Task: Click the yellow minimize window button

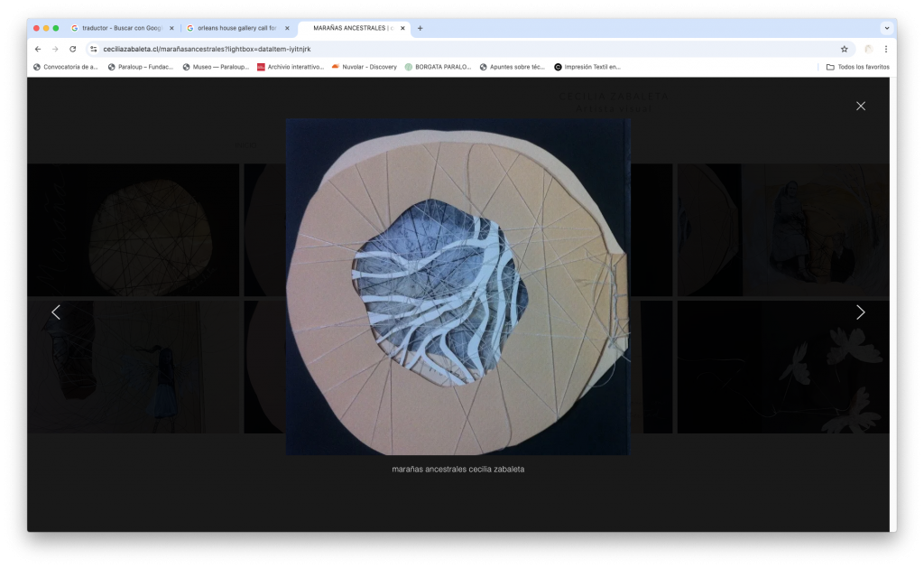Action: (x=46, y=28)
